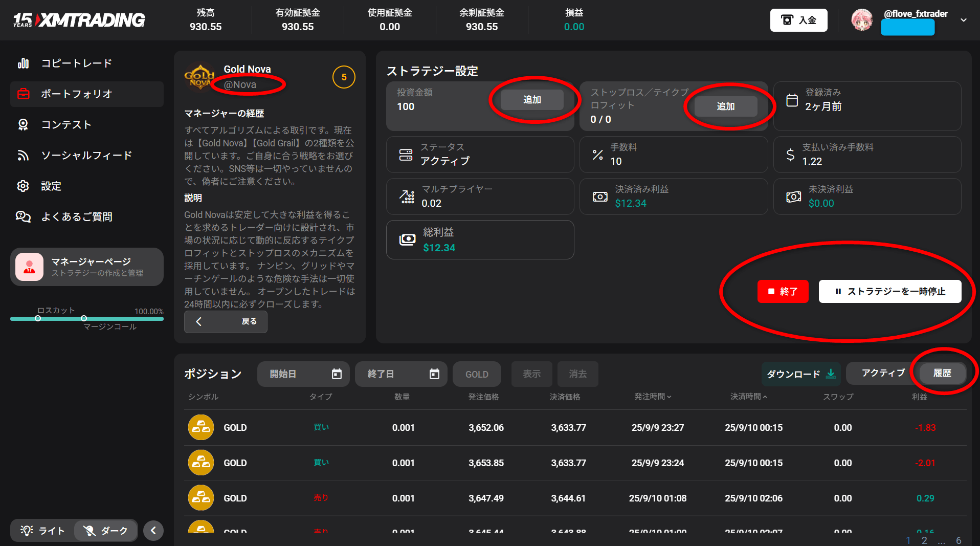Click the download arrow icon

pyautogui.click(x=831, y=374)
